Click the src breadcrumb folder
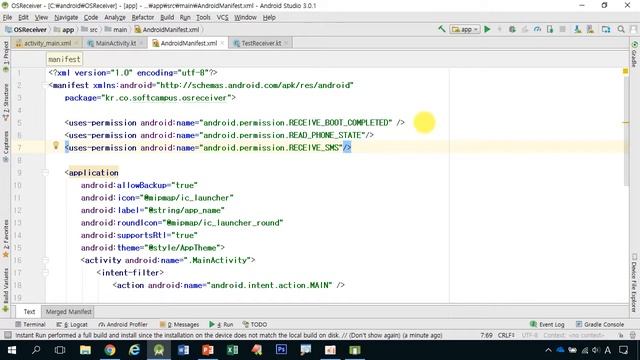 point(89,29)
